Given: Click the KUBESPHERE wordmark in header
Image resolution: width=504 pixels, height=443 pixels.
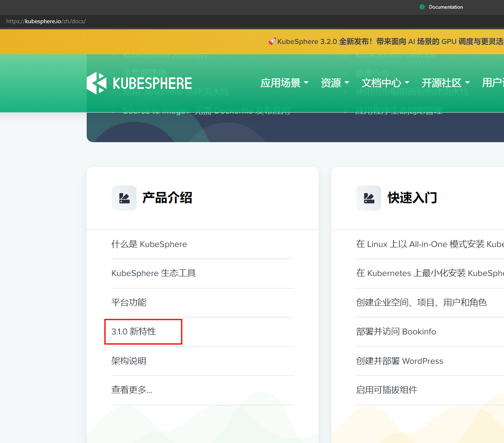Looking at the screenshot, I should coord(152,83).
